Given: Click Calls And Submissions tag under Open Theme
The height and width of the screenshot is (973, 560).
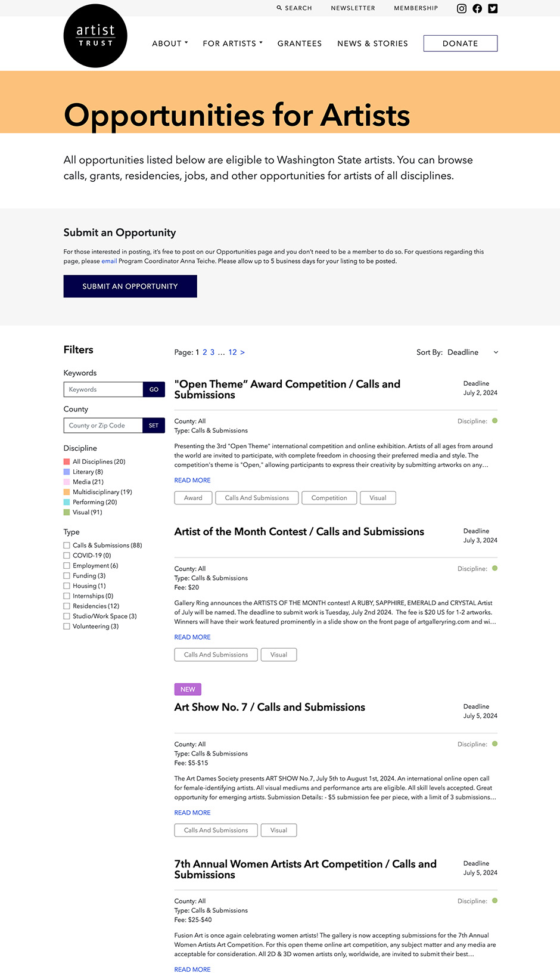Looking at the screenshot, I should click(x=257, y=498).
